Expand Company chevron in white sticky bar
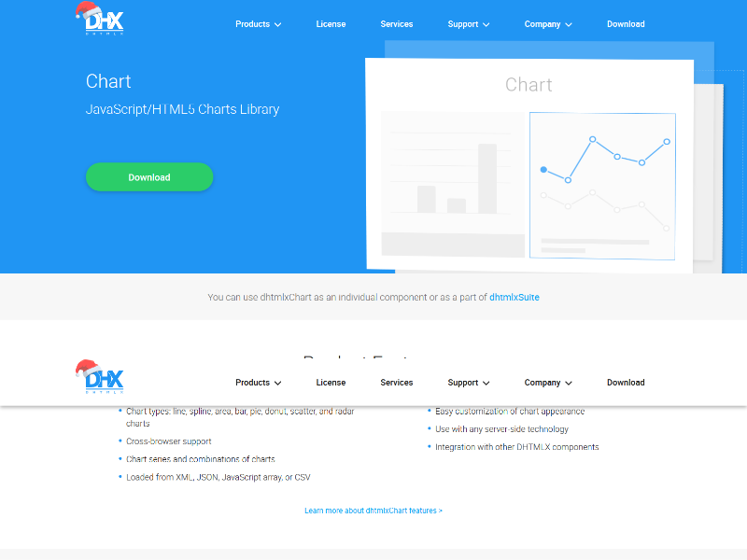 point(569,384)
